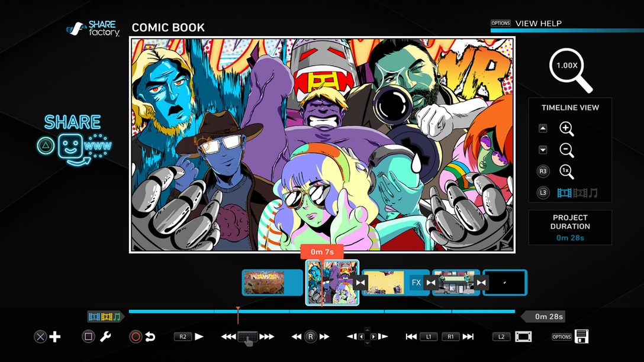Click the circle button icon

pyautogui.click(x=135, y=337)
